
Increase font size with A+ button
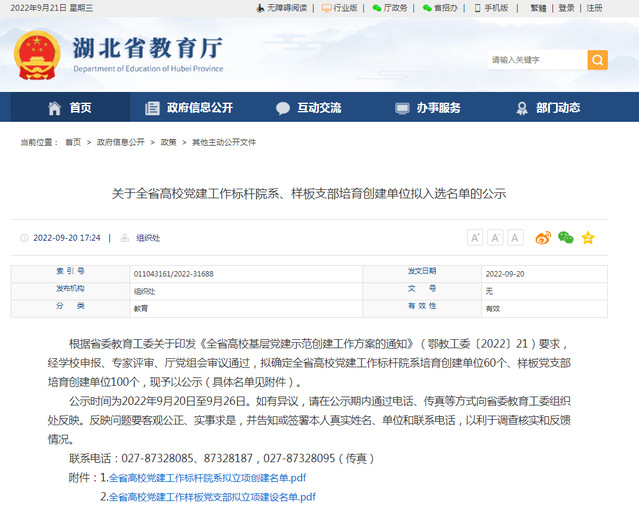click(x=475, y=238)
